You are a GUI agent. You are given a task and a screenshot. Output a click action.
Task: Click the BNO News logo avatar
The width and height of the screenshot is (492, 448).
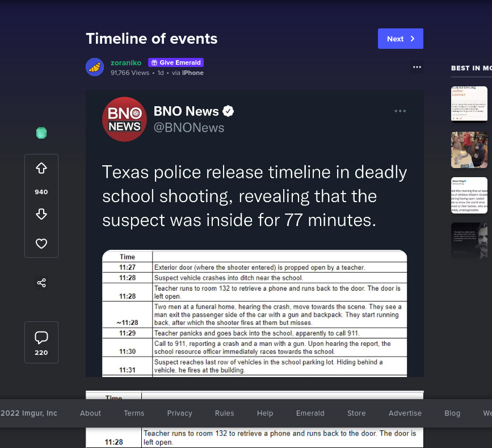(x=125, y=119)
